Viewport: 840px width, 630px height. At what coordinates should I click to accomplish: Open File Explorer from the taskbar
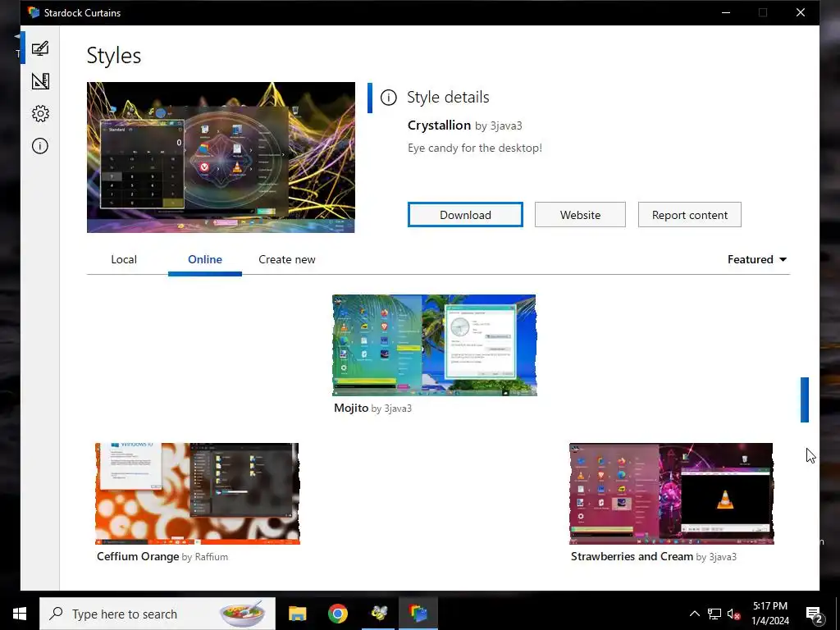click(297, 614)
